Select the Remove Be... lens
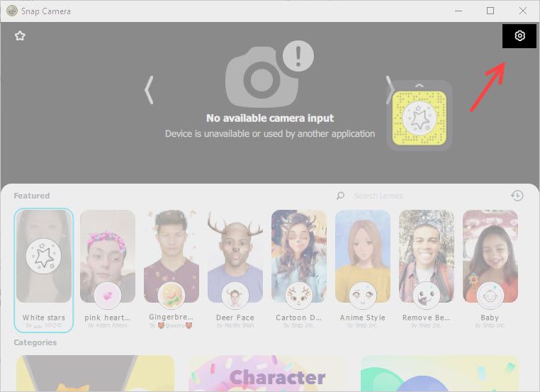Screen dimensions: 540x392 point(427,270)
